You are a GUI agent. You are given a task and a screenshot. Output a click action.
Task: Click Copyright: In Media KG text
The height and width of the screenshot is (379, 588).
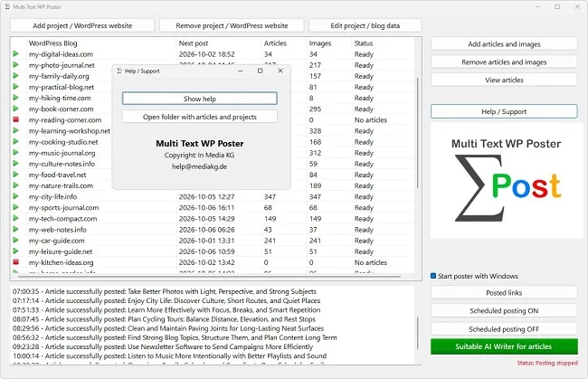(200, 155)
